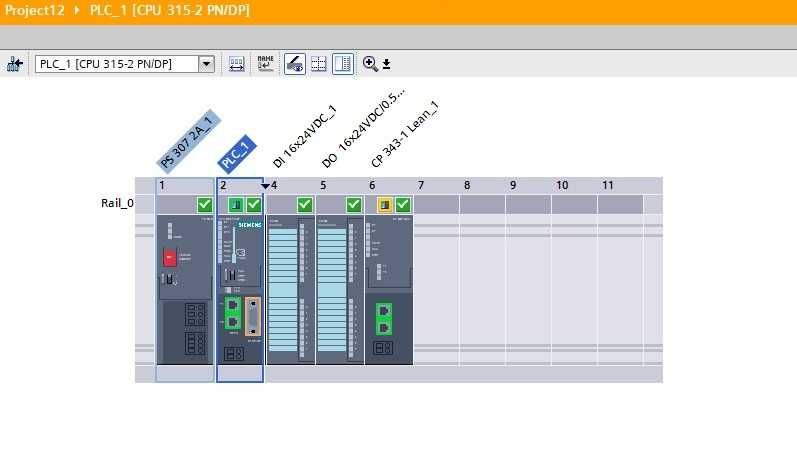Screen dimensions: 797x466
Task: Click the yellow module status icon in slot 6
Action: (x=385, y=205)
